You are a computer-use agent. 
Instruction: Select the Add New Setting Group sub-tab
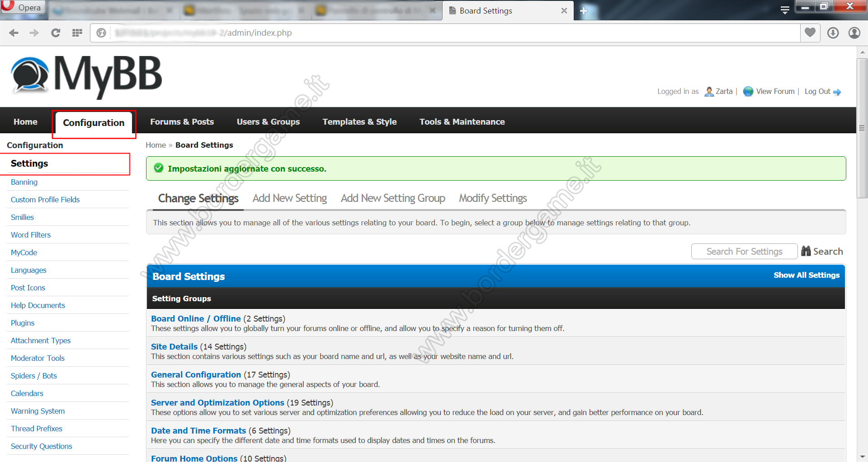point(393,198)
